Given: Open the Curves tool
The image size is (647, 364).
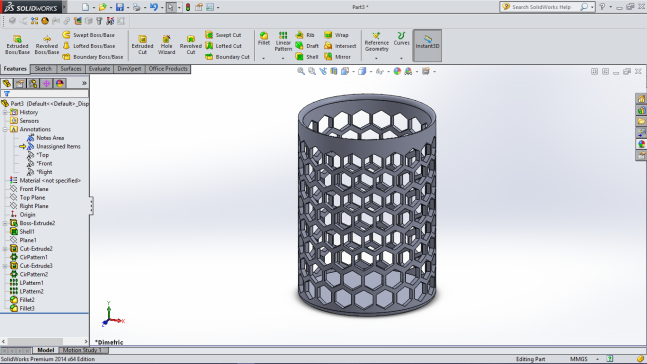Looking at the screenshot, I should [401, 38].
